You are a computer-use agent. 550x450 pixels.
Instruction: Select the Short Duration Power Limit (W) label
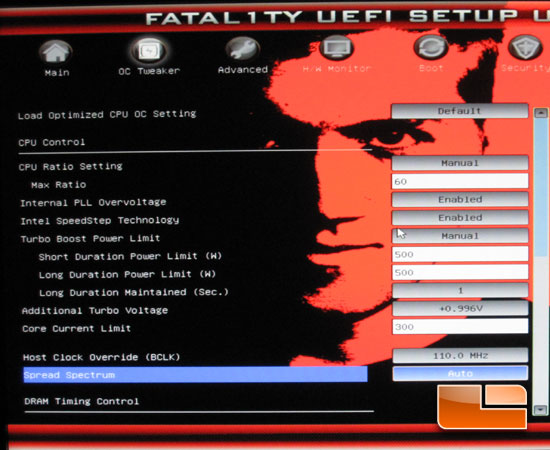click(130, 256)
